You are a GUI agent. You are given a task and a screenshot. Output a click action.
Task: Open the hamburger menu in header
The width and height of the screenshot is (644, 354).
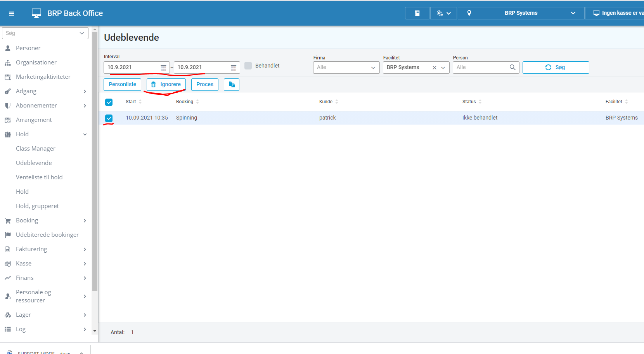pyautogui.click(x=11, y=14)
